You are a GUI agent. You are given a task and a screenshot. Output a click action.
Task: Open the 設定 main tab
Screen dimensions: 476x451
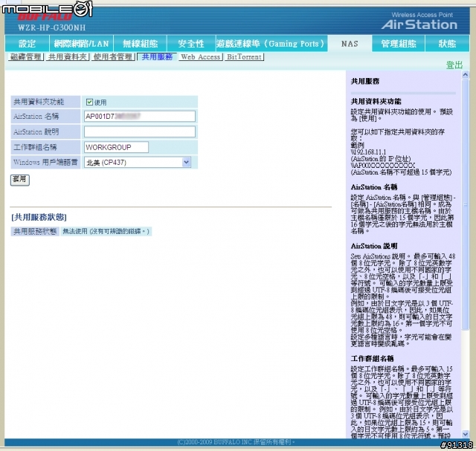(27, 44)
